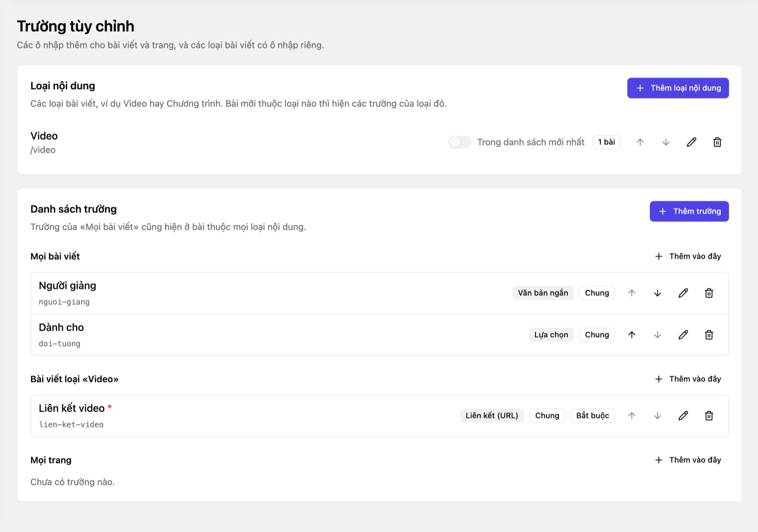
Task: Click the Bắt buộc badge
Action: [593, 416]
